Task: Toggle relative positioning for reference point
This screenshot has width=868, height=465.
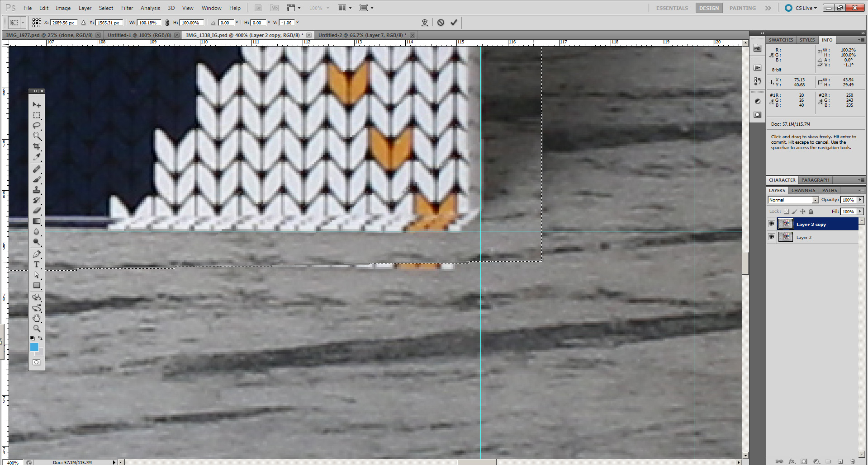Action: point(83,23)
